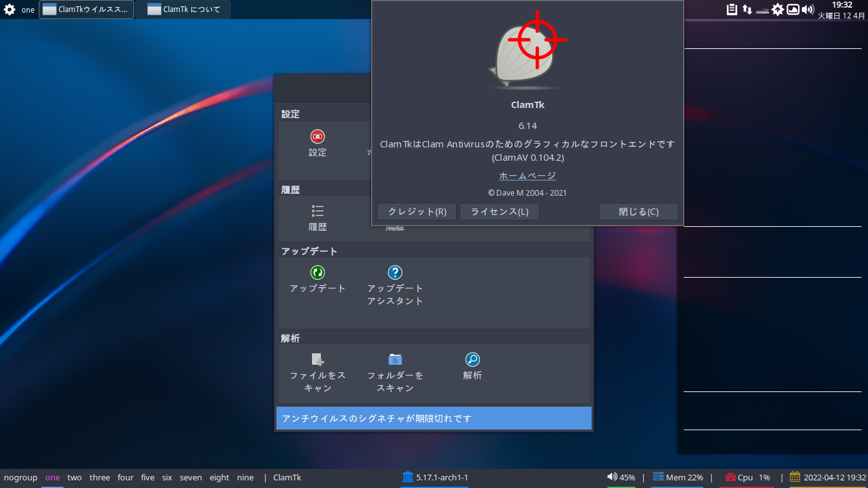This screenshot has width=868, height=488.
Task: Click the クレジット(R) credits button
Action: [417, 212]
